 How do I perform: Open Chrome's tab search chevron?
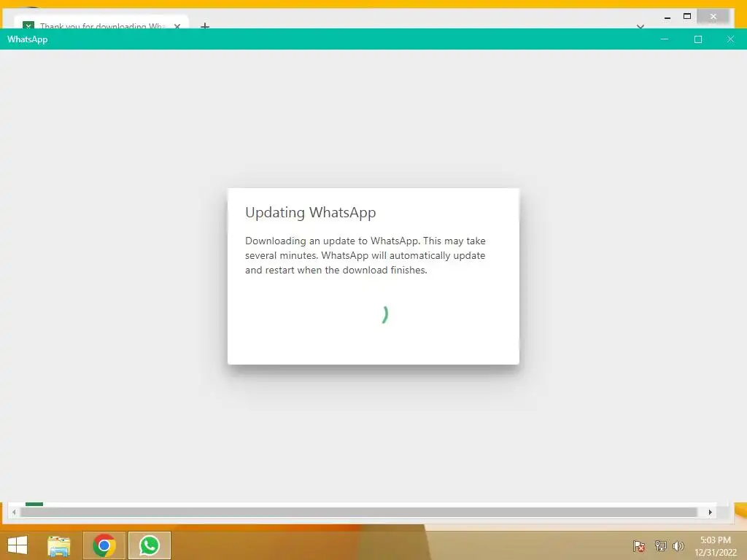coord(640,26)
